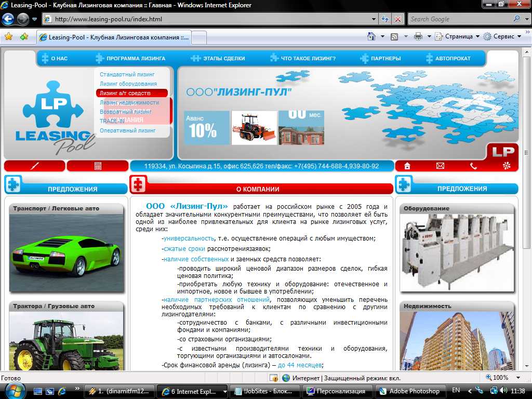532x399 pixels.
Task: Click the speaker icon in system tray
Action: pyautogui.click(x=504, y=391)
